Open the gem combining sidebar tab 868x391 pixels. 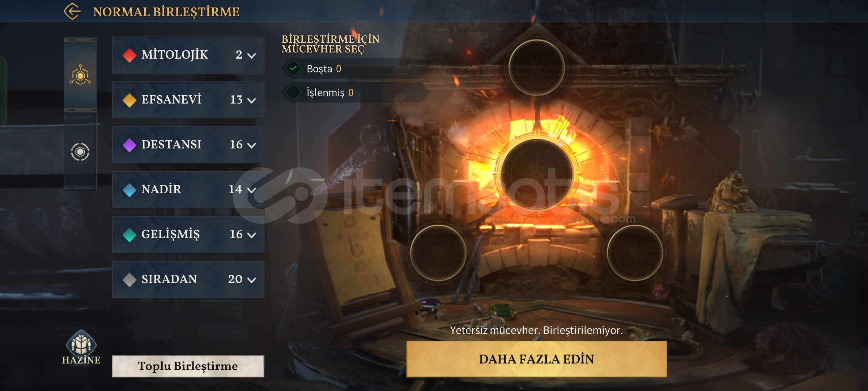(x=80, y=75)
